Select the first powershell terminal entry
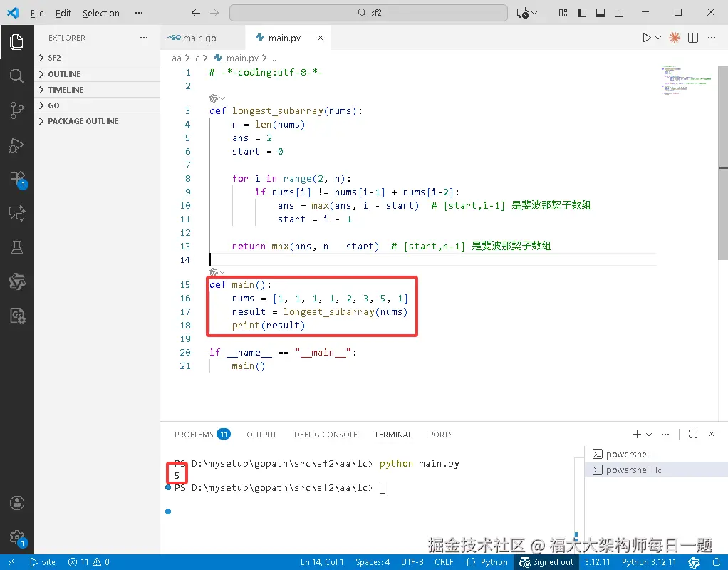728x570 pixels. (x=655, y=454)
